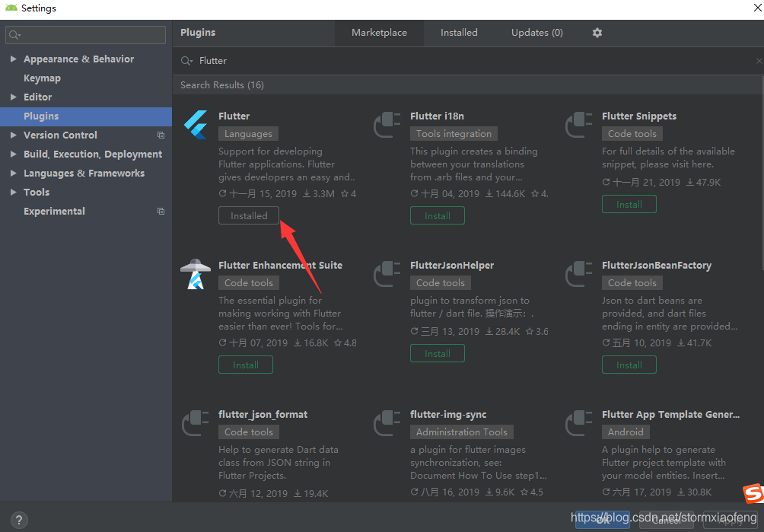
Task: Click the Version Control project-level copy icon
Action: pyautogui.click(x=161, y=135)
